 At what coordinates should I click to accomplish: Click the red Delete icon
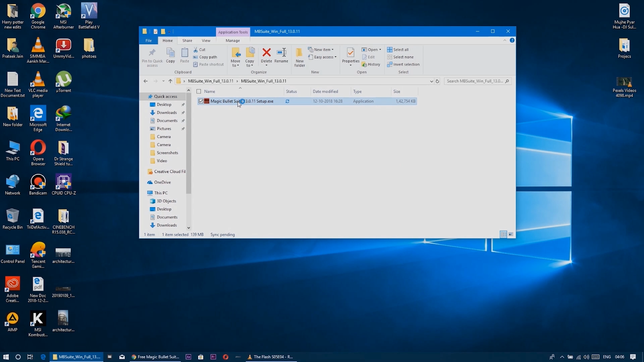click(266, 52)
